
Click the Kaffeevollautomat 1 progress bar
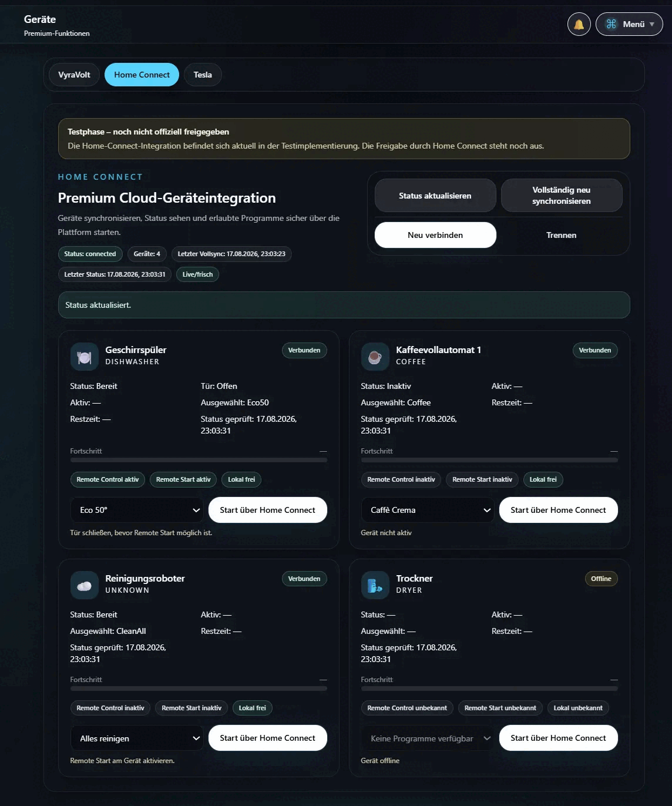point(489,460)
